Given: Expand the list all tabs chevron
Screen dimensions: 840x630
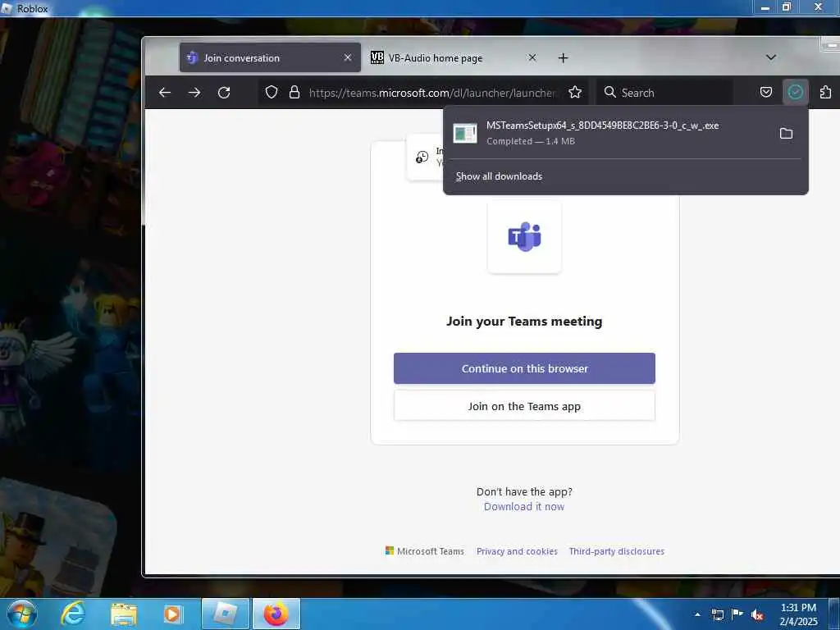Looking at the screenshot, I should (x=771, y=57).
